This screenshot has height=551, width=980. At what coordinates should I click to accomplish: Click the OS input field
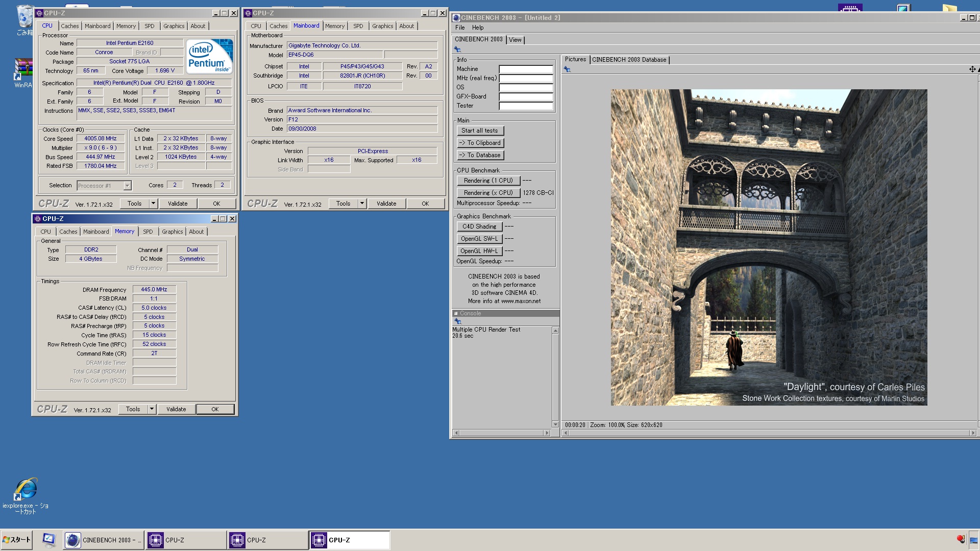pos(526,88)
